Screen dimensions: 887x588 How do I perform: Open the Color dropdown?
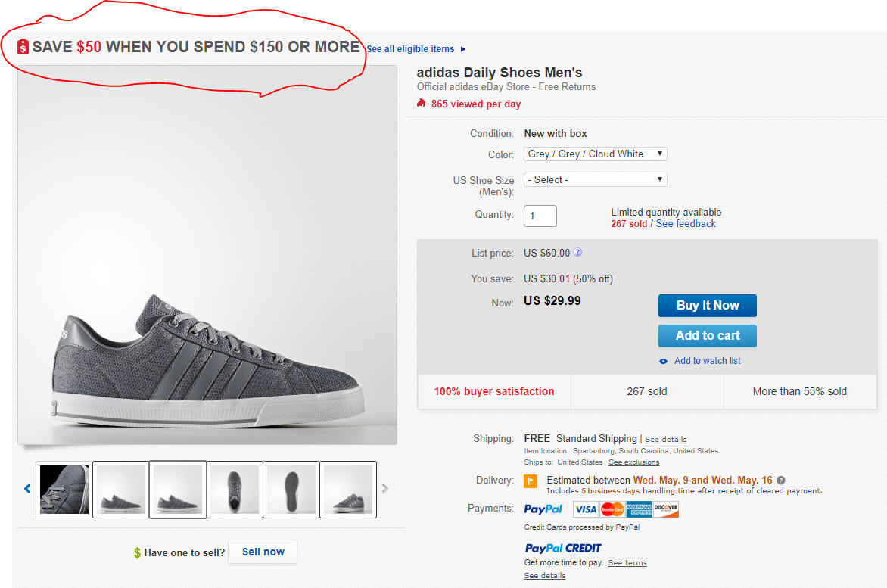pyautogui.click(x=595, y=154)
